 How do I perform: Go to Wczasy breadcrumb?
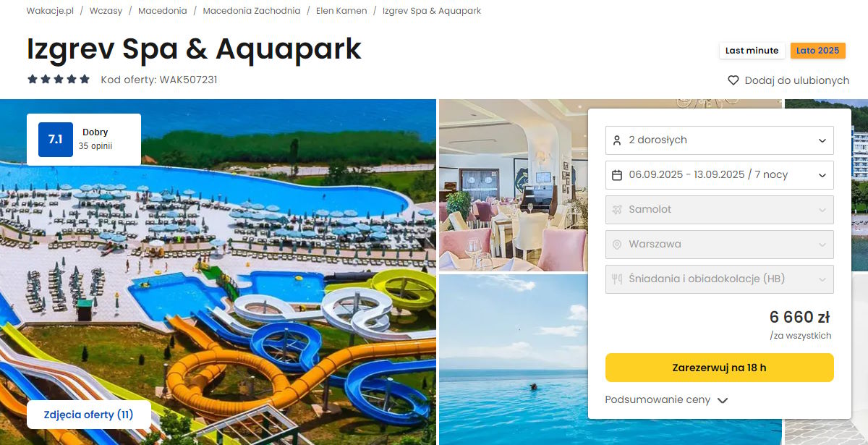(x=106, y=11)
